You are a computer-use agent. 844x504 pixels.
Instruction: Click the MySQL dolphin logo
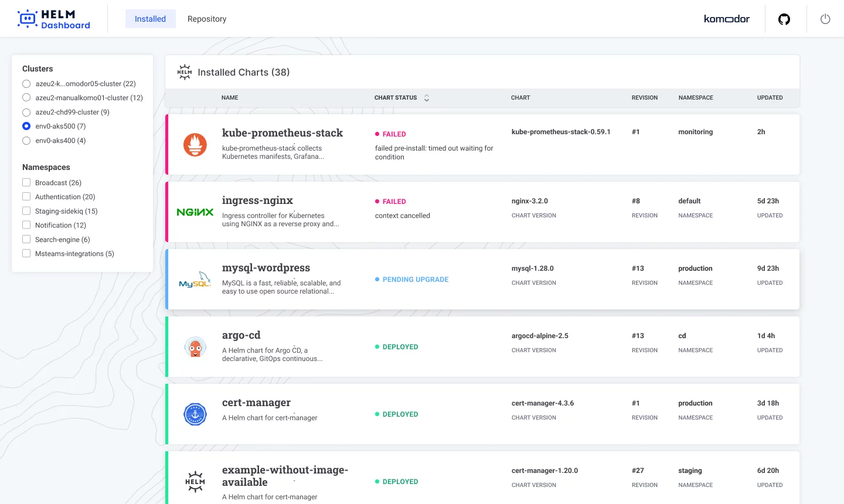tap(195, 280)
